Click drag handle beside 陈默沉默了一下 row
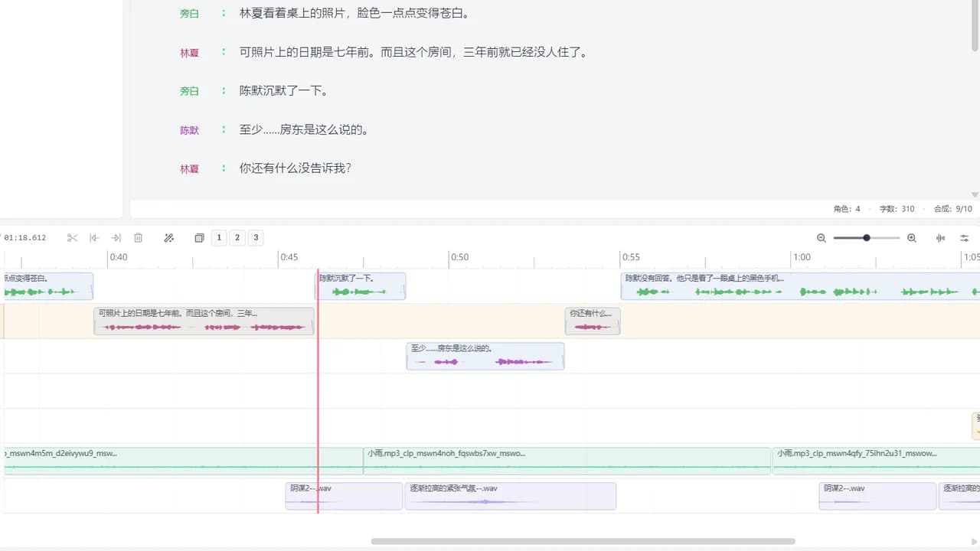980x551 pixels. click(224, 90)
